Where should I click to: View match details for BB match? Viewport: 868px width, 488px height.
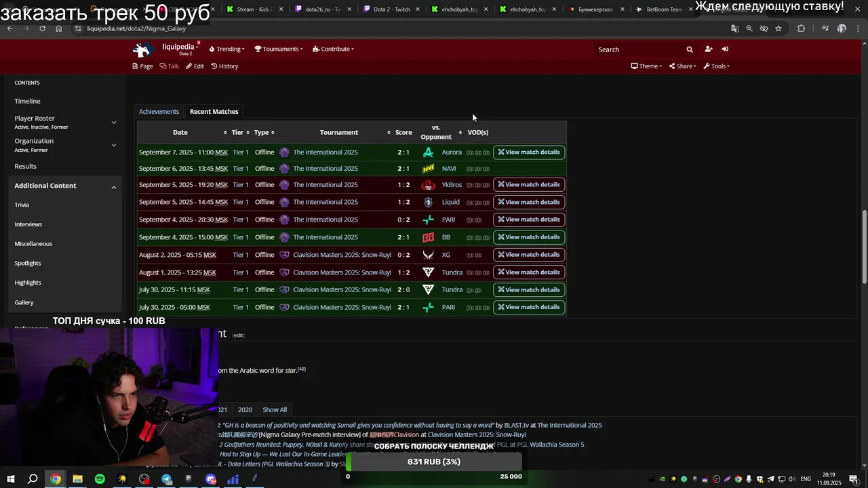click(x=529, y=237)
